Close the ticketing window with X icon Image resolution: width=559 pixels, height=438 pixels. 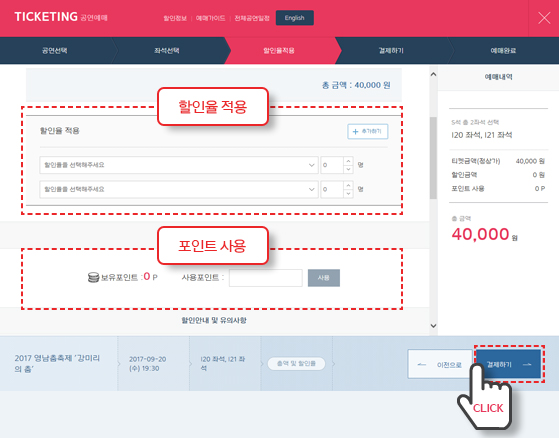544,18
